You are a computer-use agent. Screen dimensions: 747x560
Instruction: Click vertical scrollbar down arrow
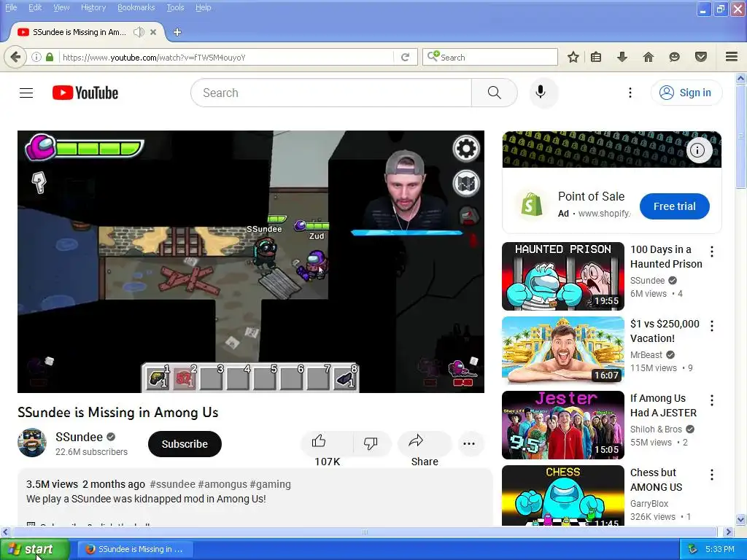(x=741, y=519)
